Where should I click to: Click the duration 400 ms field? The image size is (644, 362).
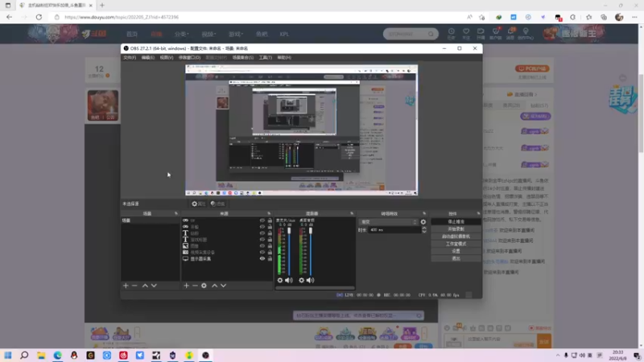pyautogui.click(x=394, y=230)
